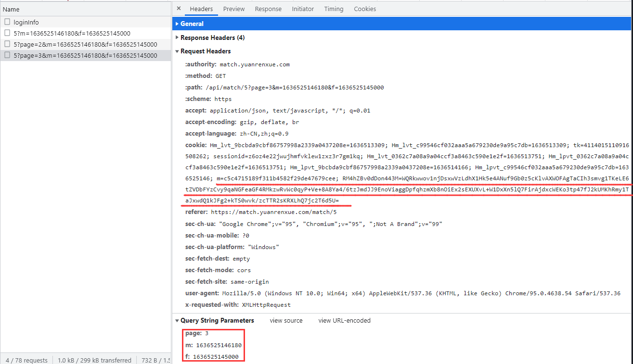Image resolution: width=633 pixels, height=364 pixels.
Task: Click the Headers tab
Action: 201,9
